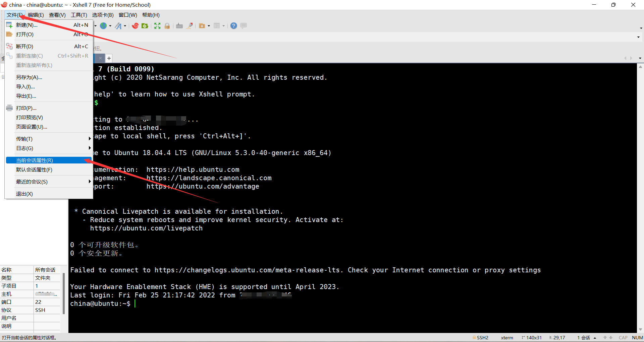This screenshot has height=342, width=644.
Task: Open the Tab (选项卡) menu
Action: [x=103, y=15]
